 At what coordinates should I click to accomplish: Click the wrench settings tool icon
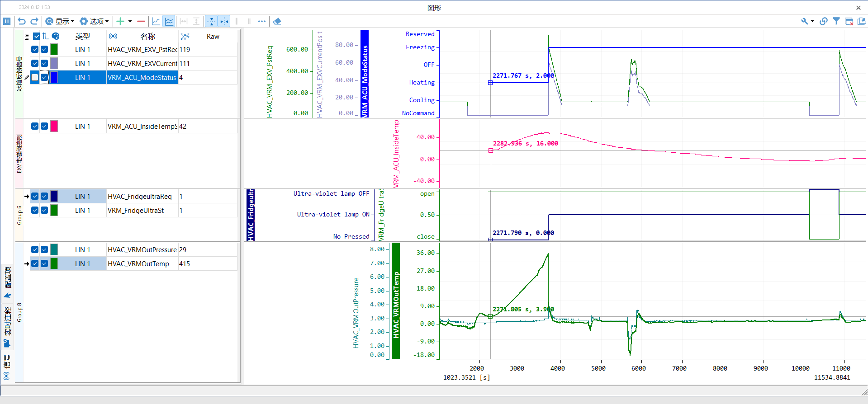point(804,21)
